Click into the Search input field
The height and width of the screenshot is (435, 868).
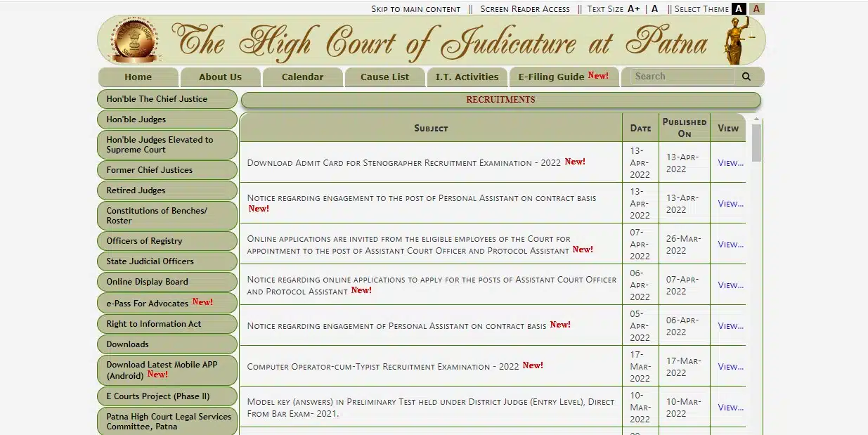pyautogui.click(x=682, y=77)
